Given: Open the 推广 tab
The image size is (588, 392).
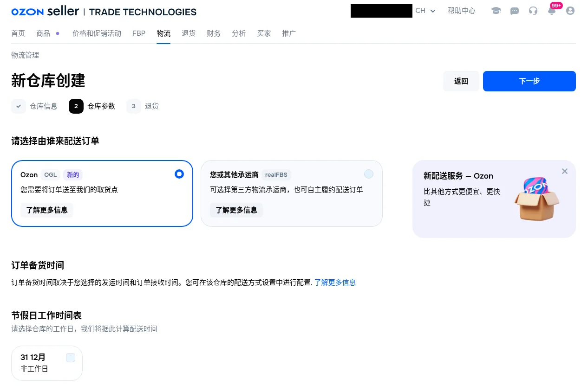Looking at the screenshot, I should [289, 33].
